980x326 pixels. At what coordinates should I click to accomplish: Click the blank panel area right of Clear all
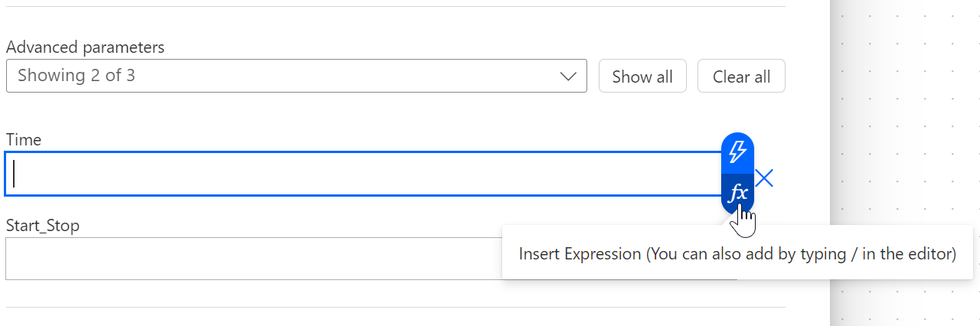[x=808, y=77]
